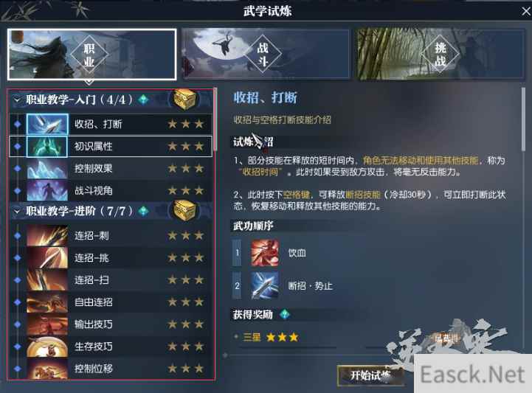This screenshot has height=393, width=532.
Task: Open the 职业教学-进阶 gold reward chest
Action: click(x=184, y=211)
